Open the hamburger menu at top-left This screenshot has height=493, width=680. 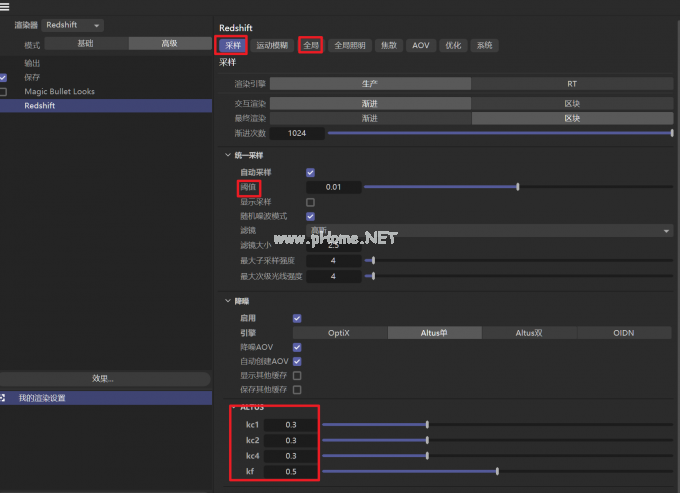coord(6,7)
